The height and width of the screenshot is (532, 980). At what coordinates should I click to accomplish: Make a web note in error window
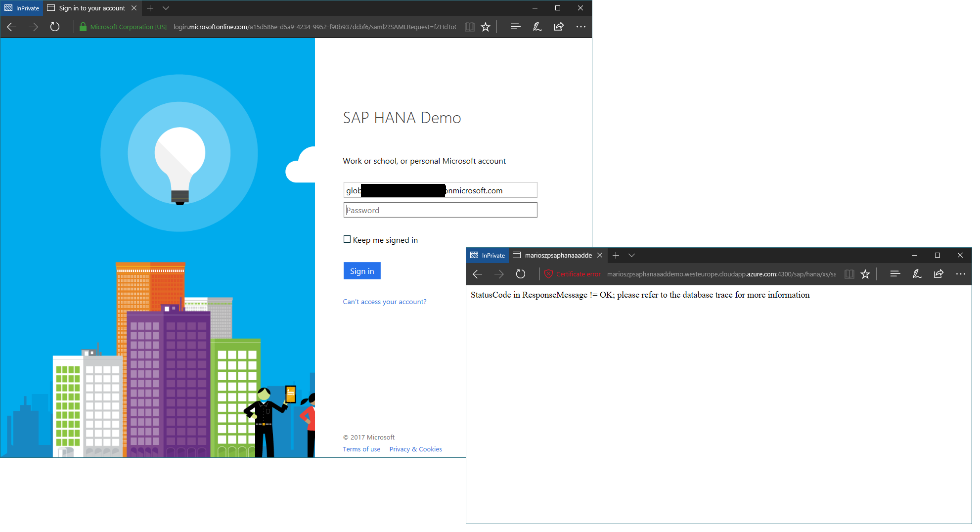[x=917, y=274]
